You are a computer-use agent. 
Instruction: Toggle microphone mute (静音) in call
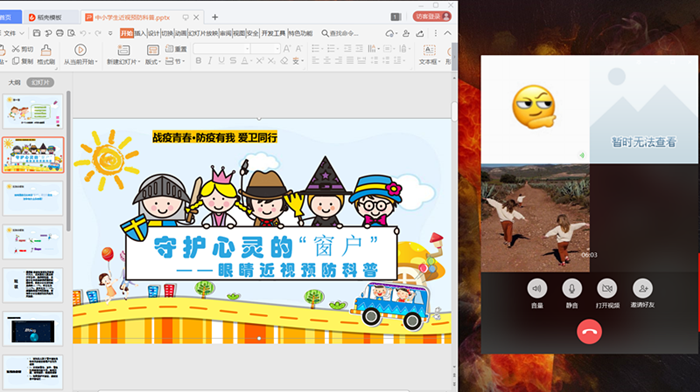tap(572, 288)
